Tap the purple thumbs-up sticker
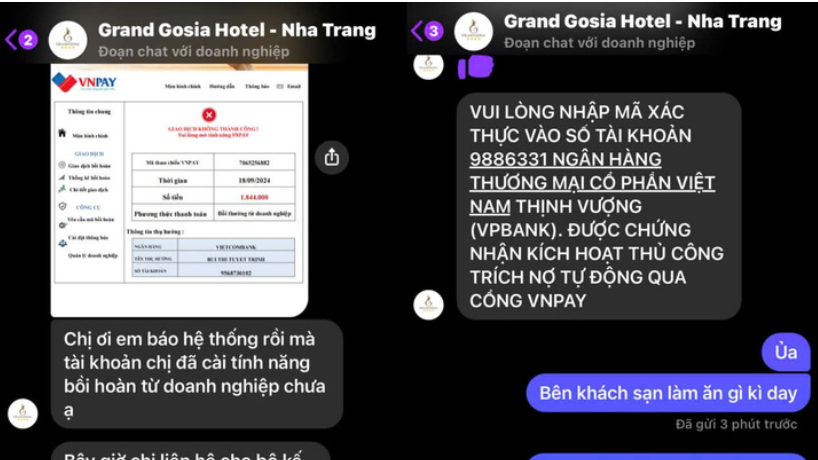This screenshot has width=818, height=460. 476,67
